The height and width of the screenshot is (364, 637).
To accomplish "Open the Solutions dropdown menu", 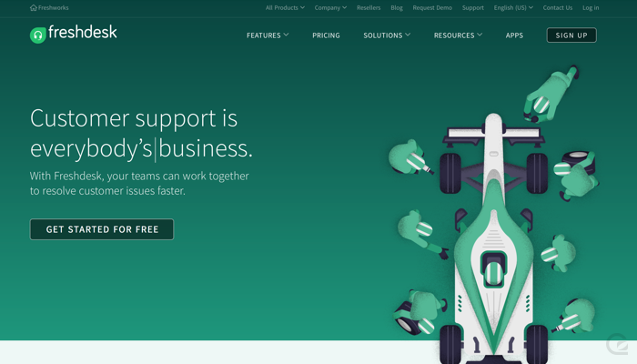I will click(x=387, y=35).
